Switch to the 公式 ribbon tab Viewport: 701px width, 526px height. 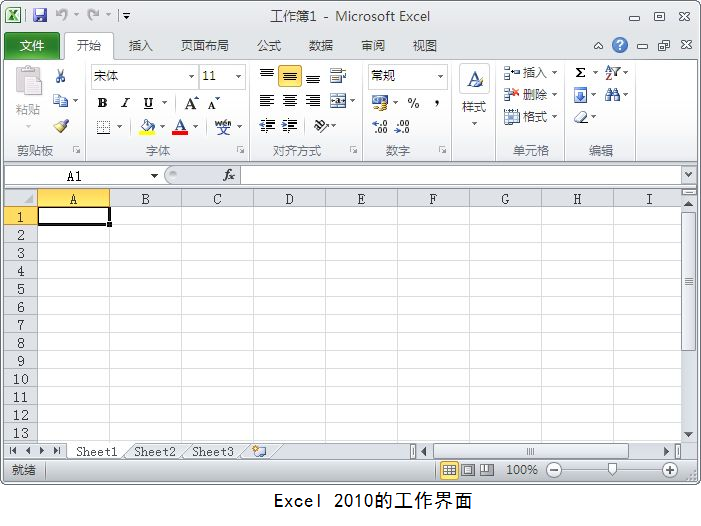pos(269,46)
